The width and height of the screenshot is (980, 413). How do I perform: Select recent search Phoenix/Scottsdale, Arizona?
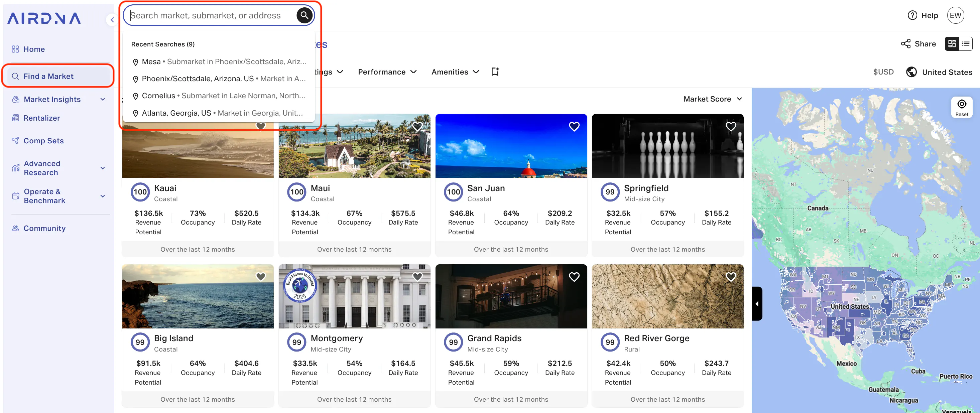[219, 79]
